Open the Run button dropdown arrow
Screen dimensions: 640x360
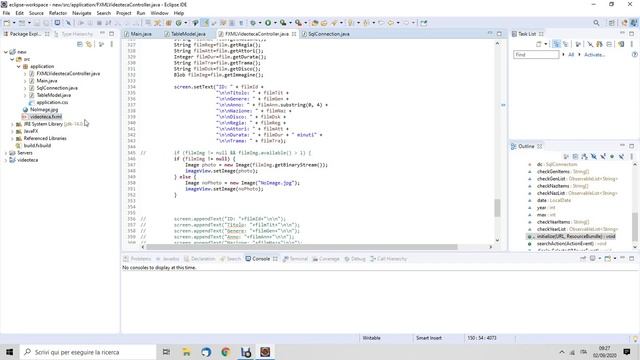point(275,23)
